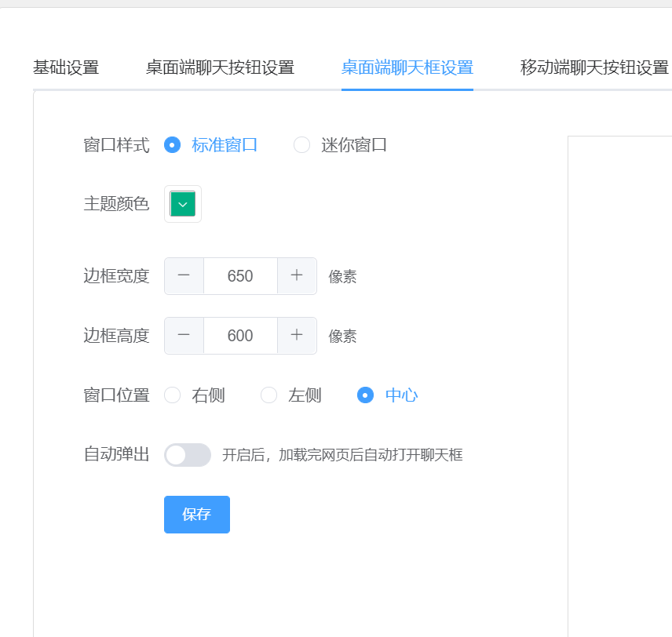The width and height of the screenshot is (672, 637).
Task: Click the blue 保存 button
Action: tap(197, 515)
